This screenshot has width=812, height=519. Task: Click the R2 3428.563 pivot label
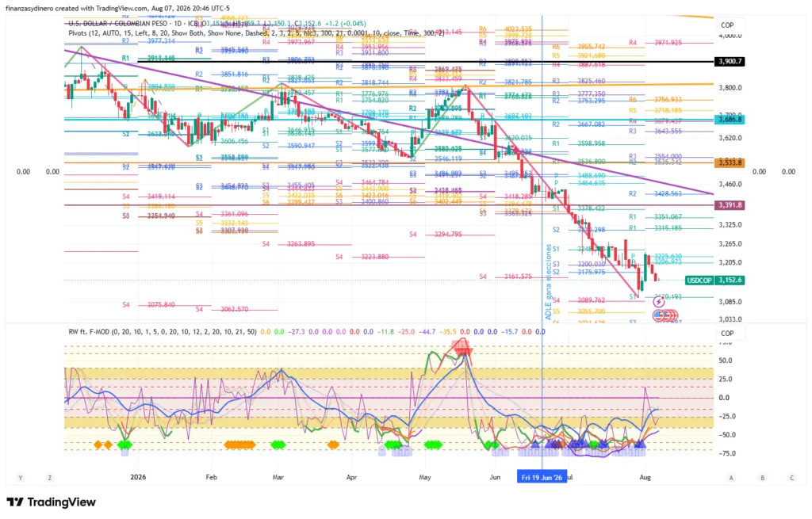656,193
